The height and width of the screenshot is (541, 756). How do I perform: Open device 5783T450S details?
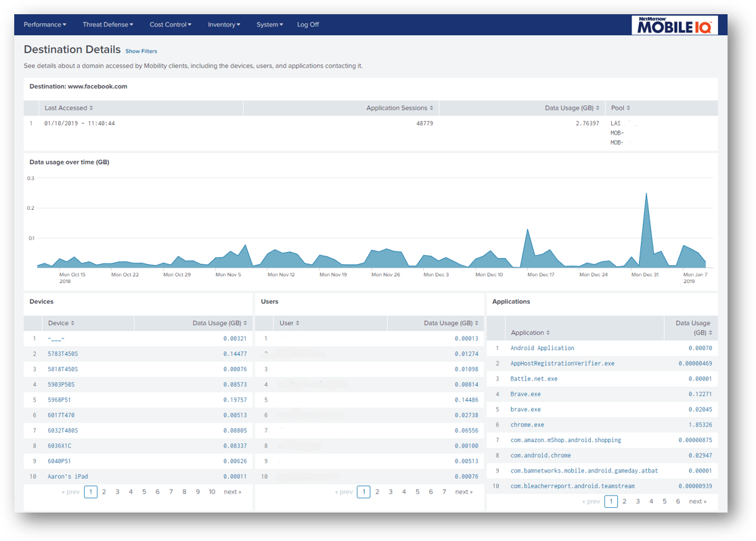point(63,354)
